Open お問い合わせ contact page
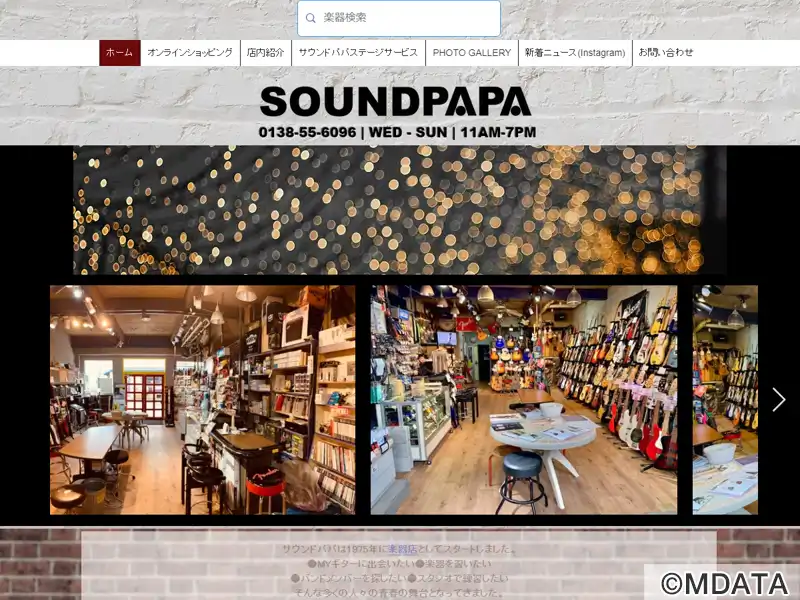Image resolution: width=800 pixels, height=600 pixels. point(666,53)
